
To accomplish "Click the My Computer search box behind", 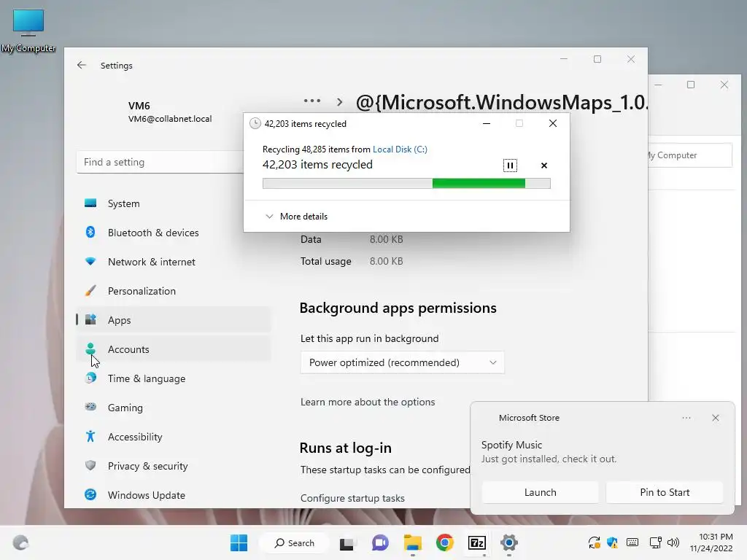I will [x=690, y=155].
